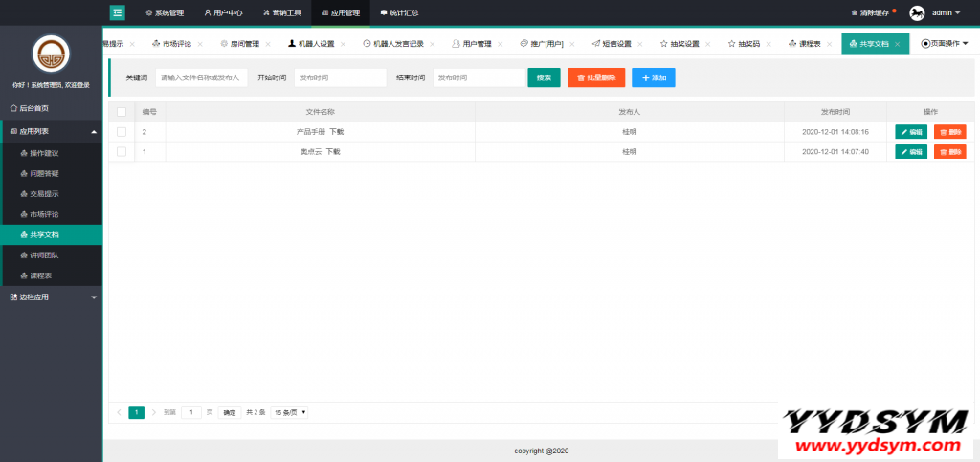Click the green 搜索 button
Viewport: 980px width, 462px height.
pyautogui.click(x=544, y=77)
